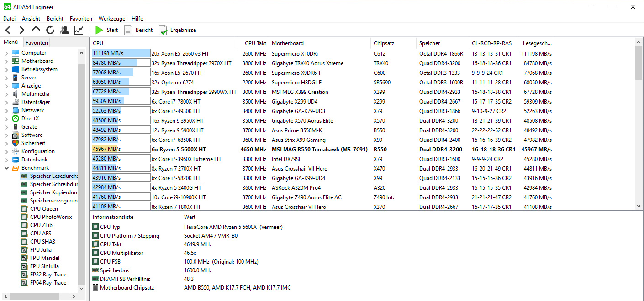Expand the Software tree node
Viewport: 644px width, 301px height.
point(6,135)
